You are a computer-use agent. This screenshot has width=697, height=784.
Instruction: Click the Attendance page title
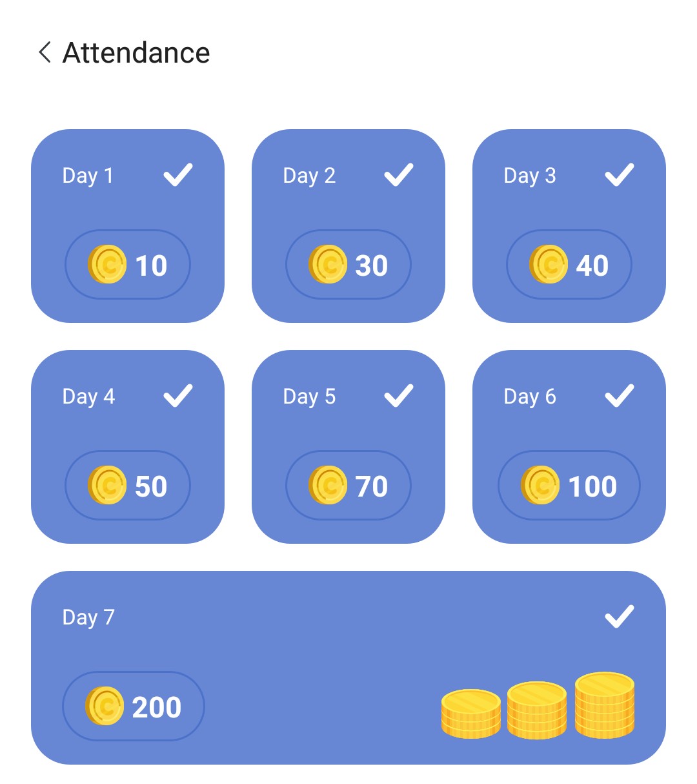point(136,53)
